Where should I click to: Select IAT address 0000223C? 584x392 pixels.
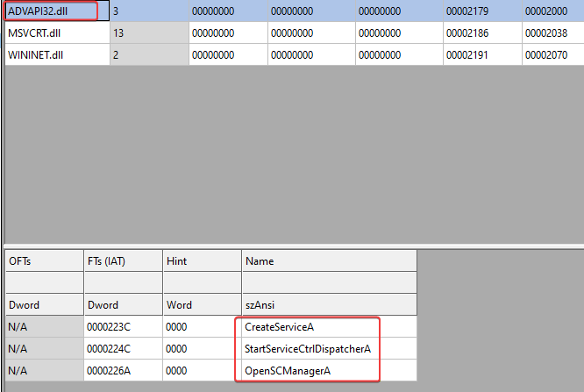124,327
